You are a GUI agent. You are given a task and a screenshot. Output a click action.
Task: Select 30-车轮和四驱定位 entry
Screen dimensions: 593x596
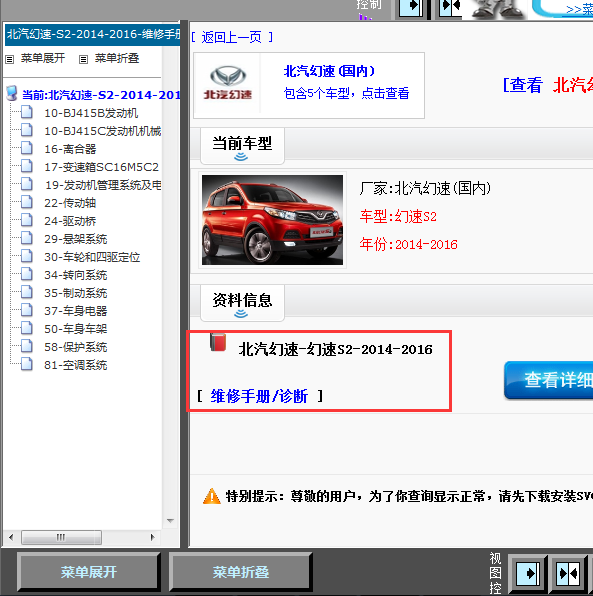[x=92, y=257]
